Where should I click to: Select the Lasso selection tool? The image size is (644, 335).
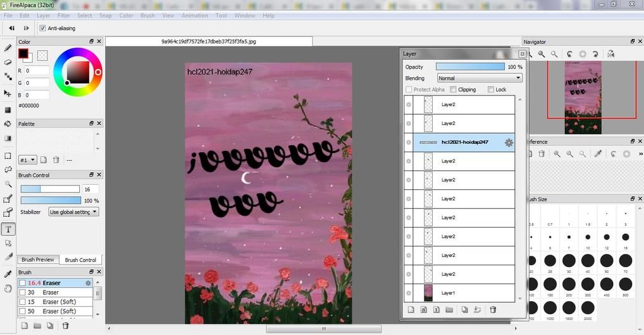(x=8, y=170)
